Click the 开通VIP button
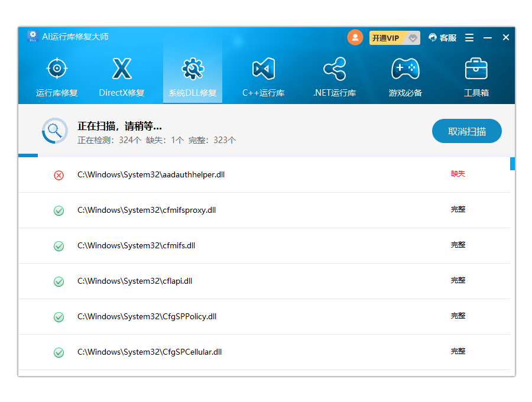 (386, 38)
